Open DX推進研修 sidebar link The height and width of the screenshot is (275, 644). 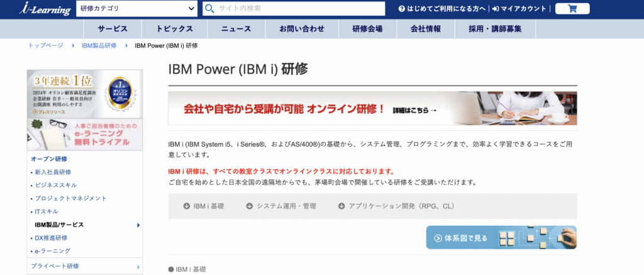click(x=51, y=238)
